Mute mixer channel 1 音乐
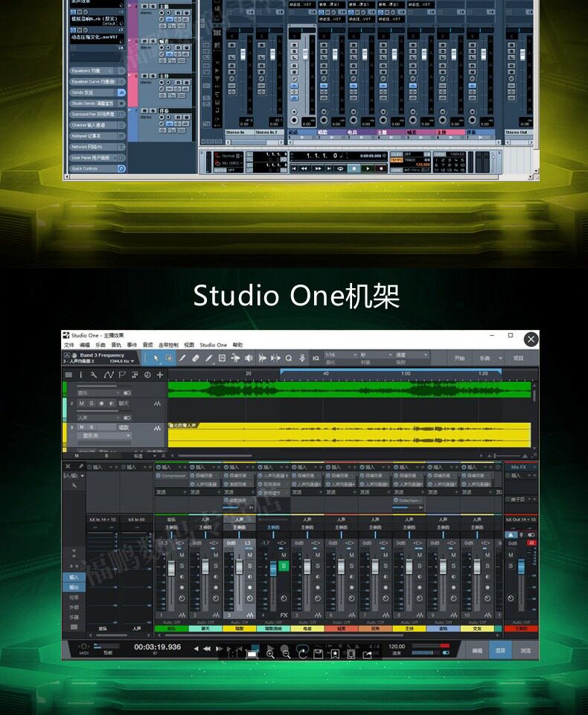Image resolution: width=588 pixels, height=715 pixels. click(x=182, y=555)
